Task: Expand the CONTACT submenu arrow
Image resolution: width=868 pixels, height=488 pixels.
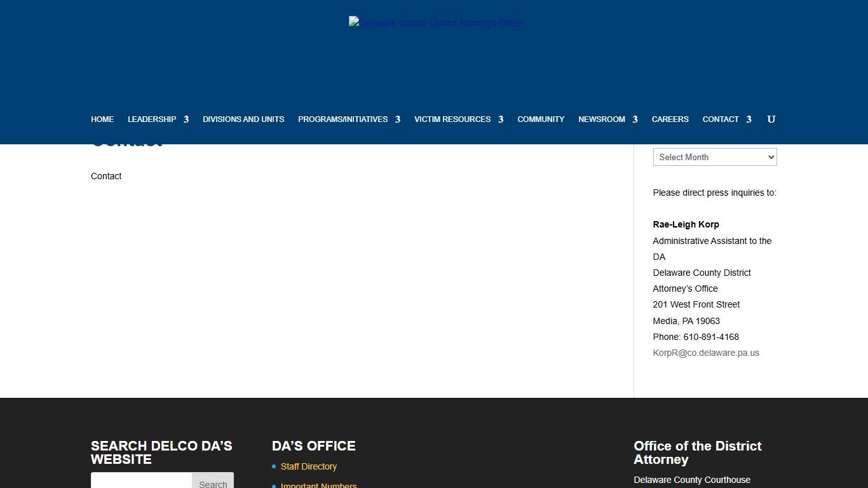Action: [749, 119]
